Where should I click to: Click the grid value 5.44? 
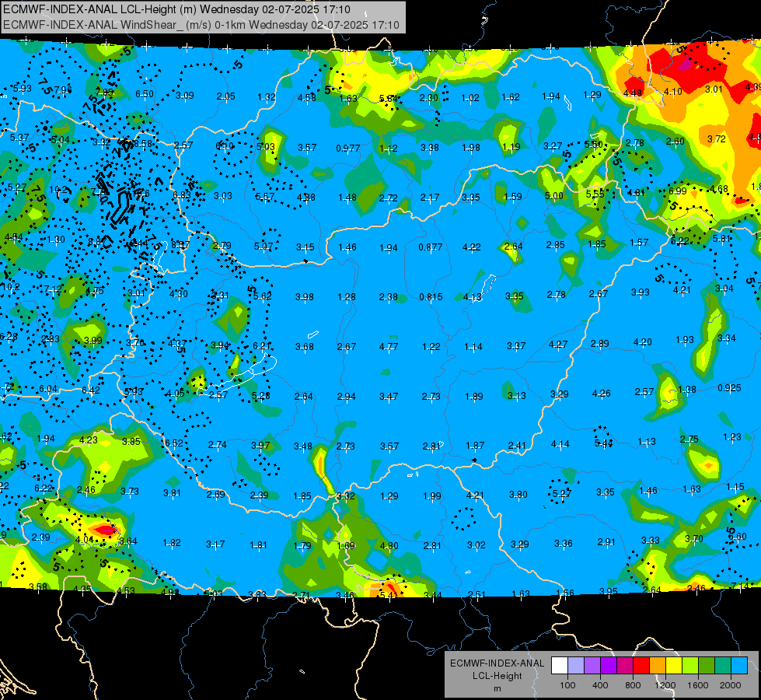[x=603, y=443]
